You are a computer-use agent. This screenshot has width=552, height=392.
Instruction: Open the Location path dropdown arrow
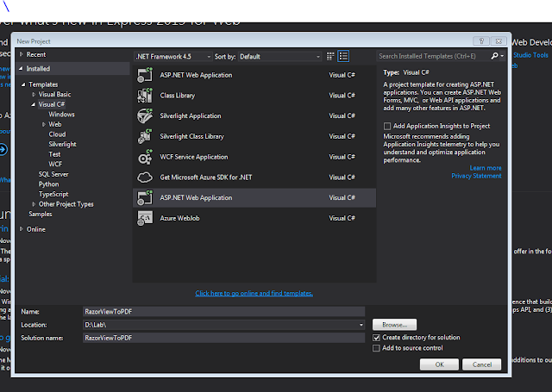coord(361,325)
